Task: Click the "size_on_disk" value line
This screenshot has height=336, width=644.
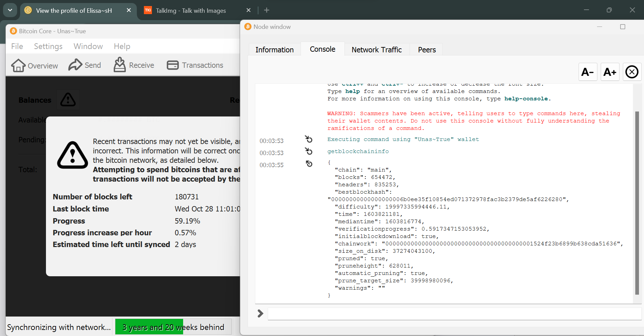Action: (x=385, y=251)
